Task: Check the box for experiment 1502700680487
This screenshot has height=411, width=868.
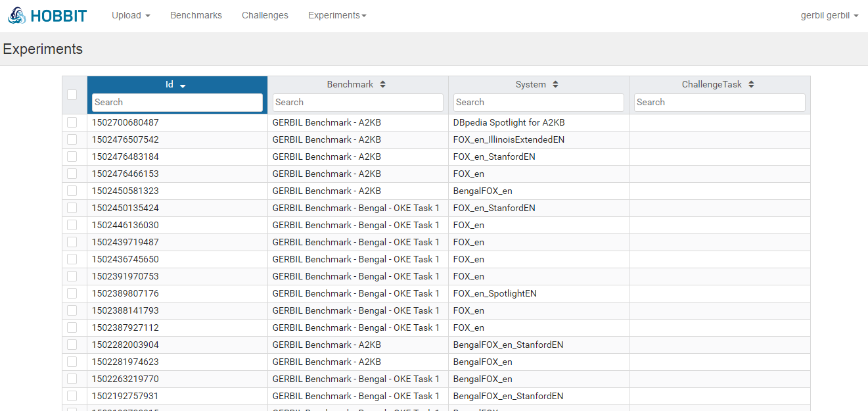Action: 72,122
